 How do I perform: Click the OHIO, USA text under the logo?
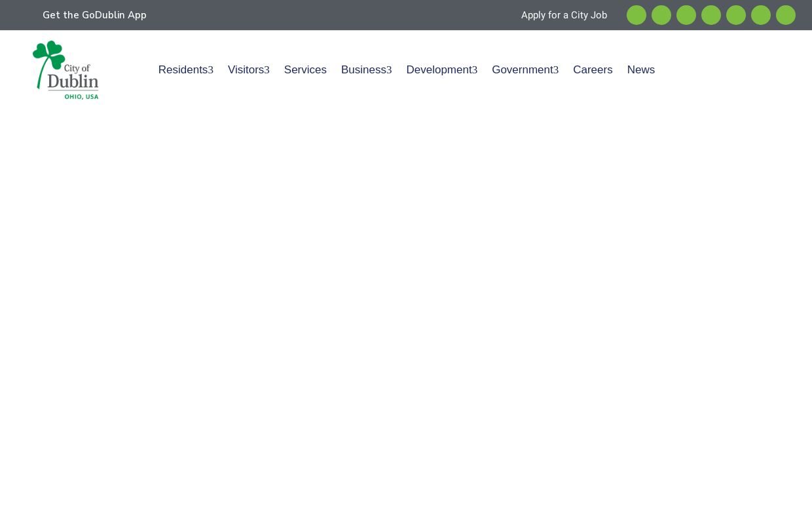pos(81,97)
